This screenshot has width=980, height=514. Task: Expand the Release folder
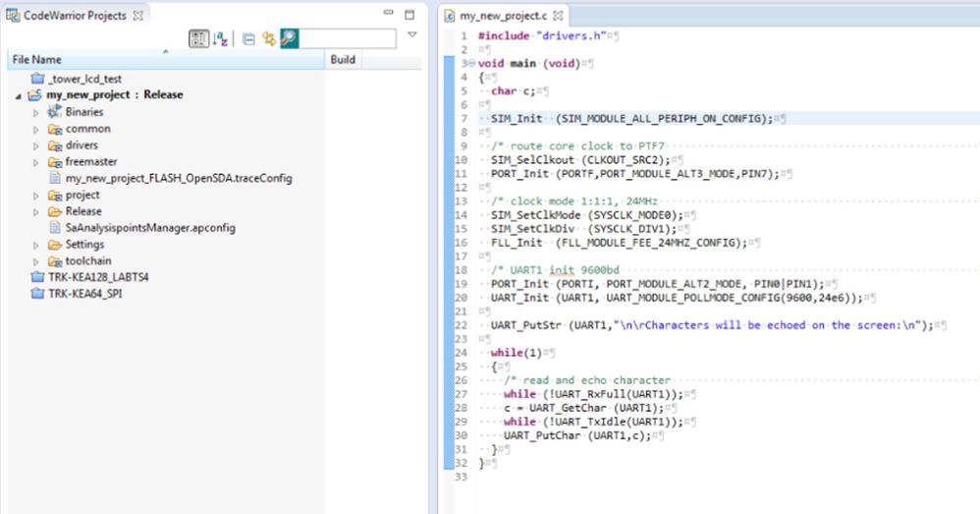tap(35, 212)
